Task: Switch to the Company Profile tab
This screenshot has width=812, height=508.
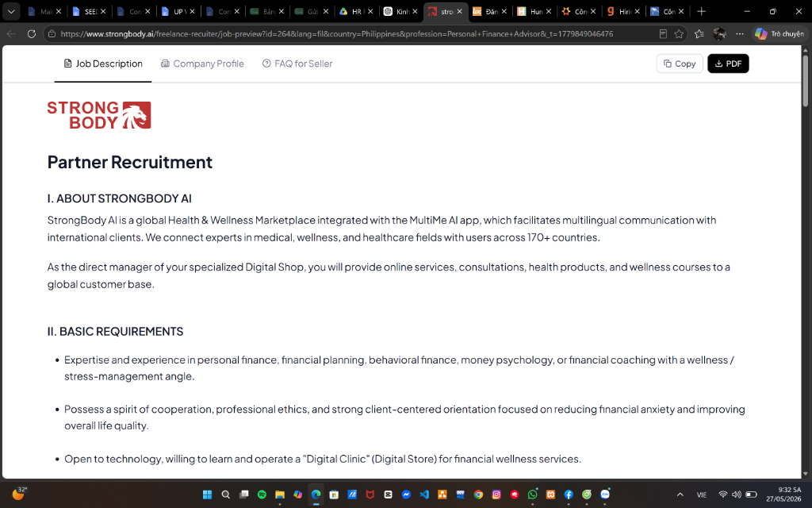Action: 202,63
